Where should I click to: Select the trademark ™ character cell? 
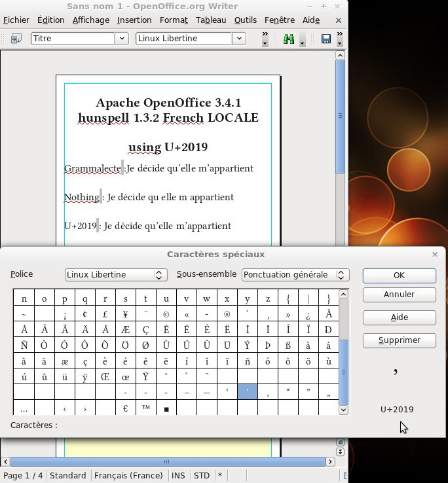tap(146, 408)
